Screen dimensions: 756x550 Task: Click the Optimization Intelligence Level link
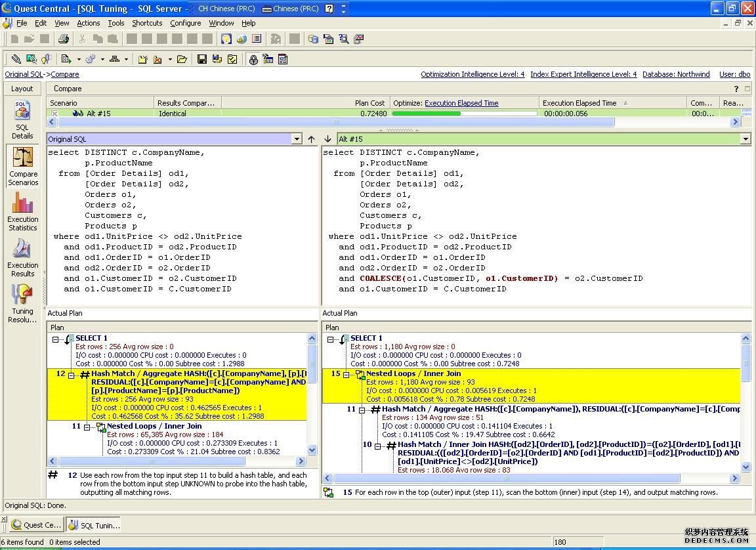coord(472,74)
